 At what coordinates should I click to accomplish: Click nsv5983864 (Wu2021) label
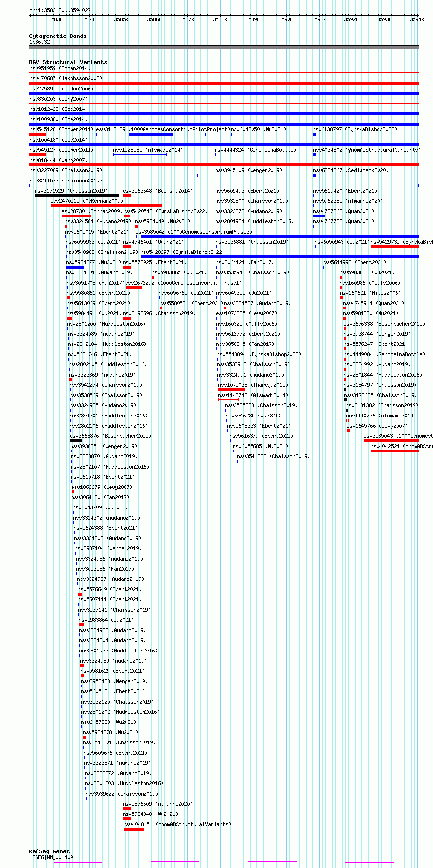(107, 620)
